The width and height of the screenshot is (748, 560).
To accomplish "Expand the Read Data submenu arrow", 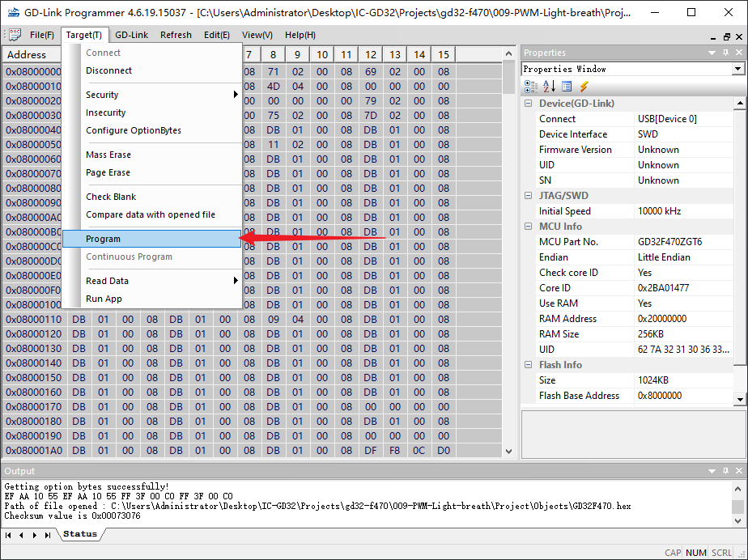I will [x=236, y=281].
